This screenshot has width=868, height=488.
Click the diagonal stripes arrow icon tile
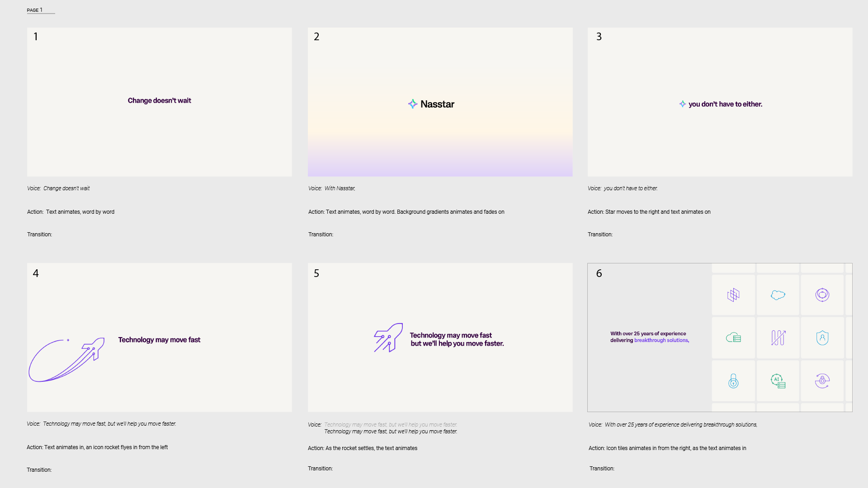point(778,338)
